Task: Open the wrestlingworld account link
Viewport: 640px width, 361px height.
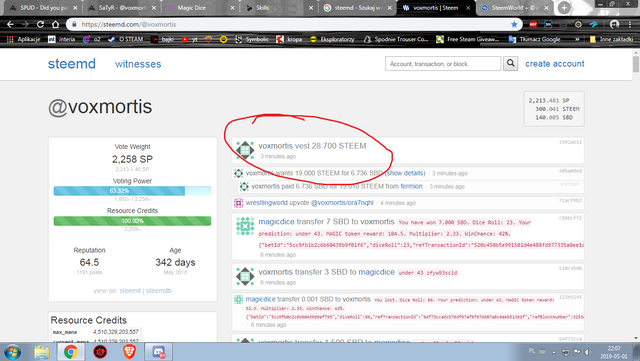Action: pos(267,203)
